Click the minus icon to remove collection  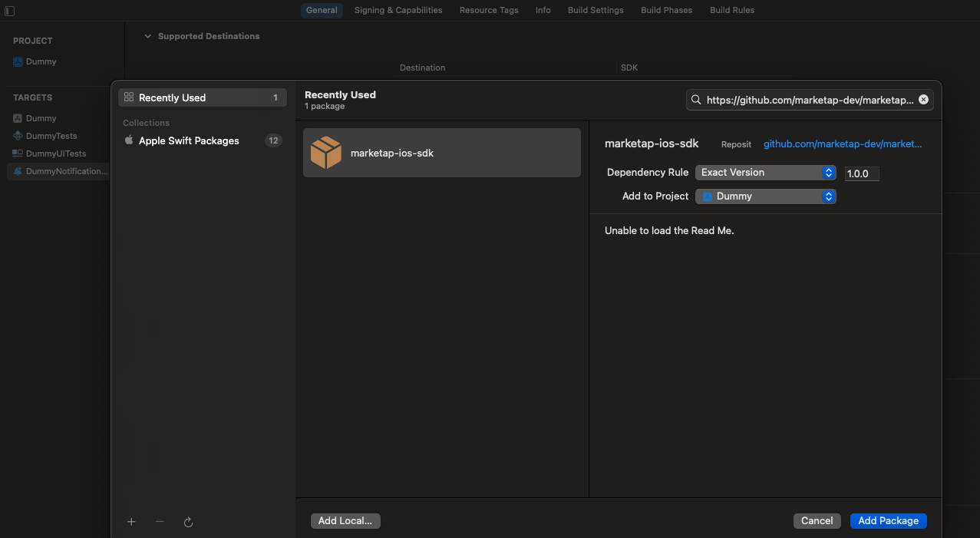click(x=160, y=522)
